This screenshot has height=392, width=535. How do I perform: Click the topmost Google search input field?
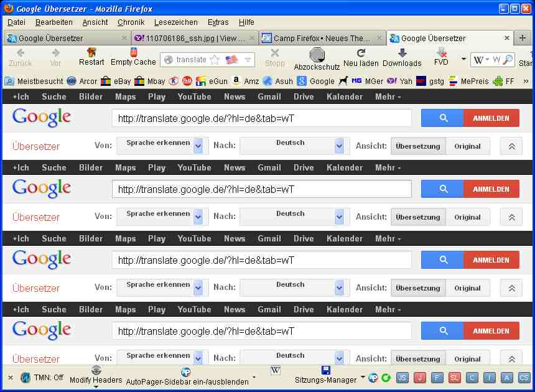tap(261, 118)
